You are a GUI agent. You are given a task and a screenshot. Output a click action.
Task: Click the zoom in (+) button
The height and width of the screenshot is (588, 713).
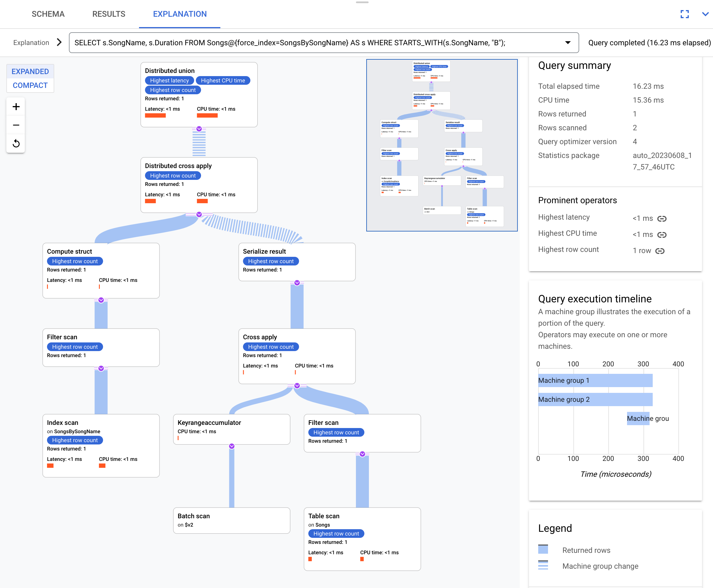(x=16, y=106)
